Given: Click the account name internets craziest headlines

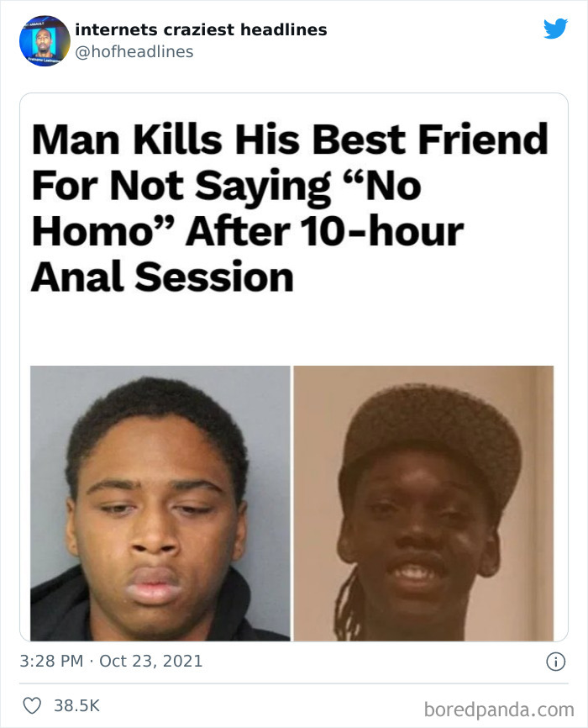Looking at the screenshot, I should [x=201, y=29].
